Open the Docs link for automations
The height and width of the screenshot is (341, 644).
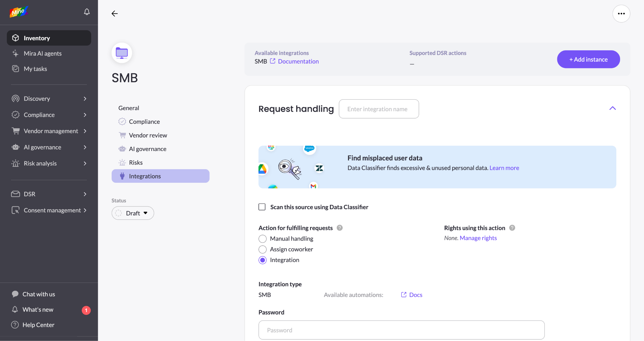pyautogui.click(x=416, y=295)
